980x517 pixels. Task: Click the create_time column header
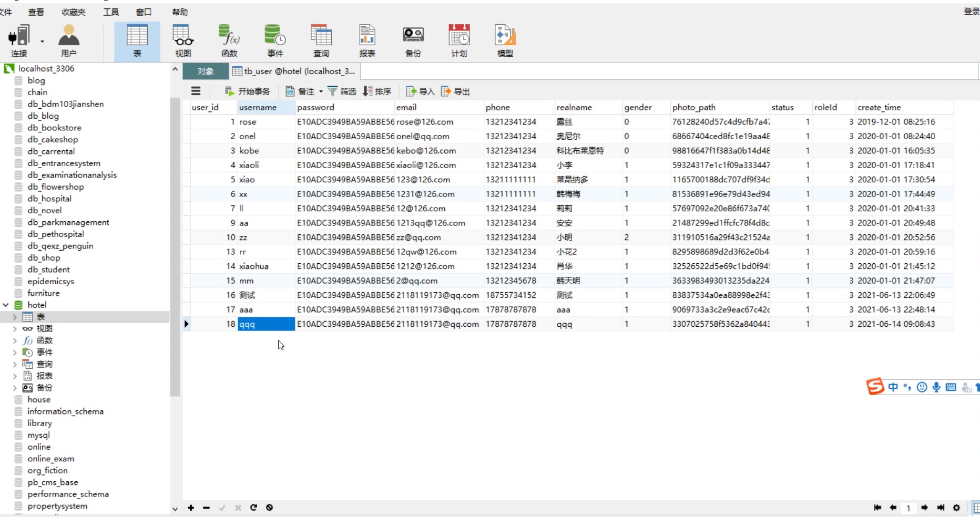[904, 107]
